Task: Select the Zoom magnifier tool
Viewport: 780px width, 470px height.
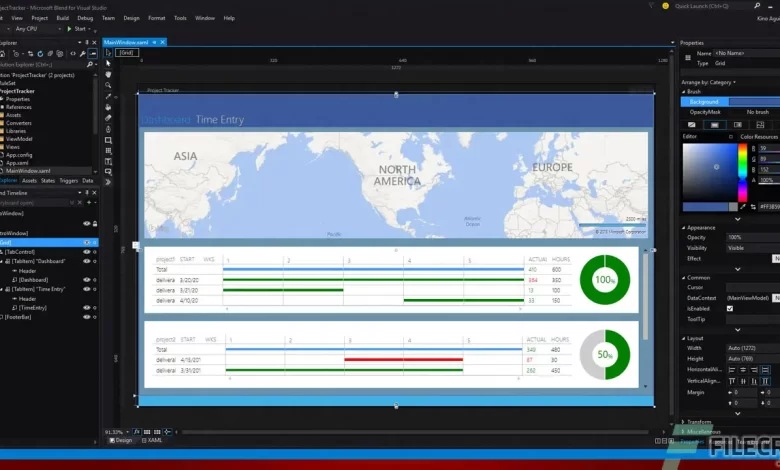Action: (x=108, y=85)
